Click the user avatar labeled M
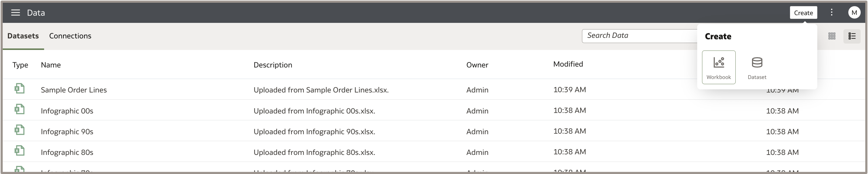Screen dimensions: 868x174 (x=854, y=13)
